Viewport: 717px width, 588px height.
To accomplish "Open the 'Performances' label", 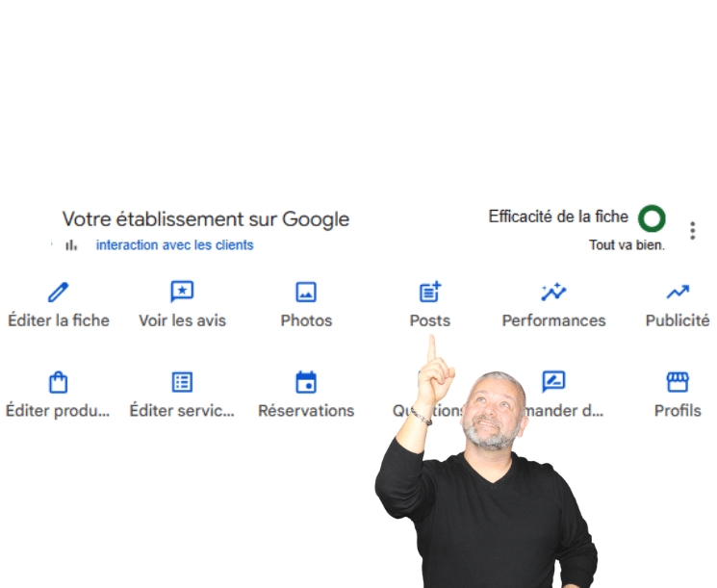I will coord(553,320).
